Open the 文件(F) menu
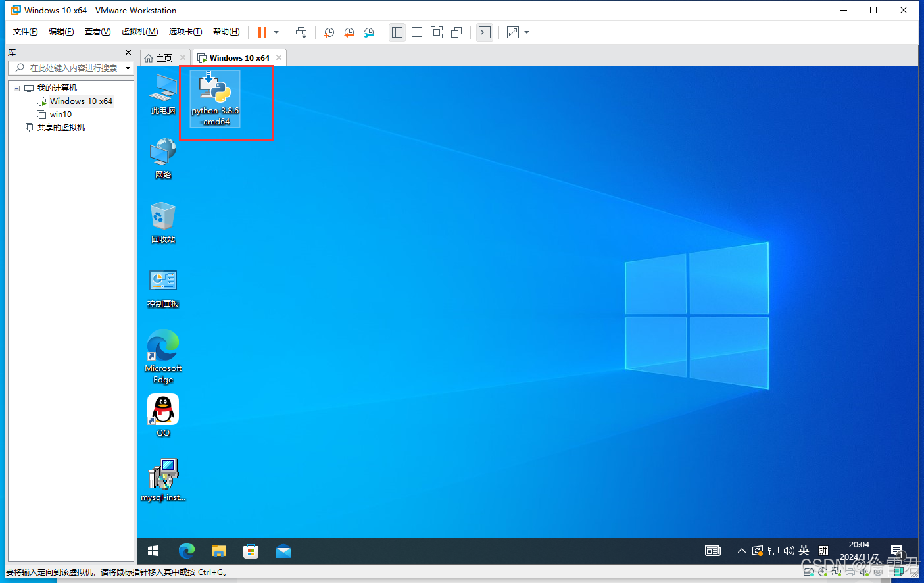Viewport: 924px width, 583px height. 26,32
